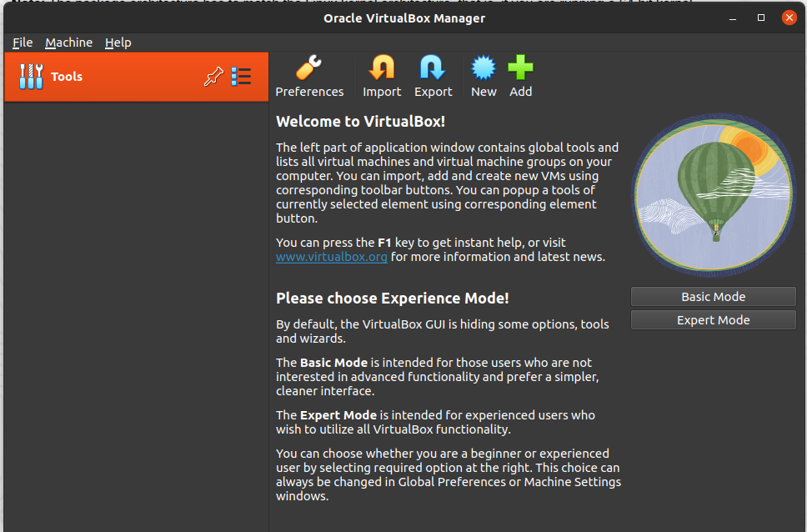Follow the www.virtualbox.org link
The image size is (807, 532).
332,257
